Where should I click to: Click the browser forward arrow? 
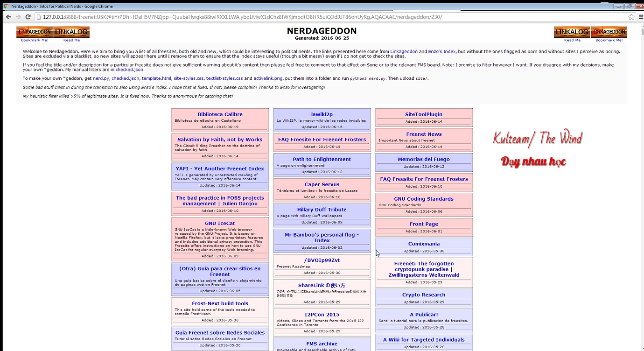point(18,17)
